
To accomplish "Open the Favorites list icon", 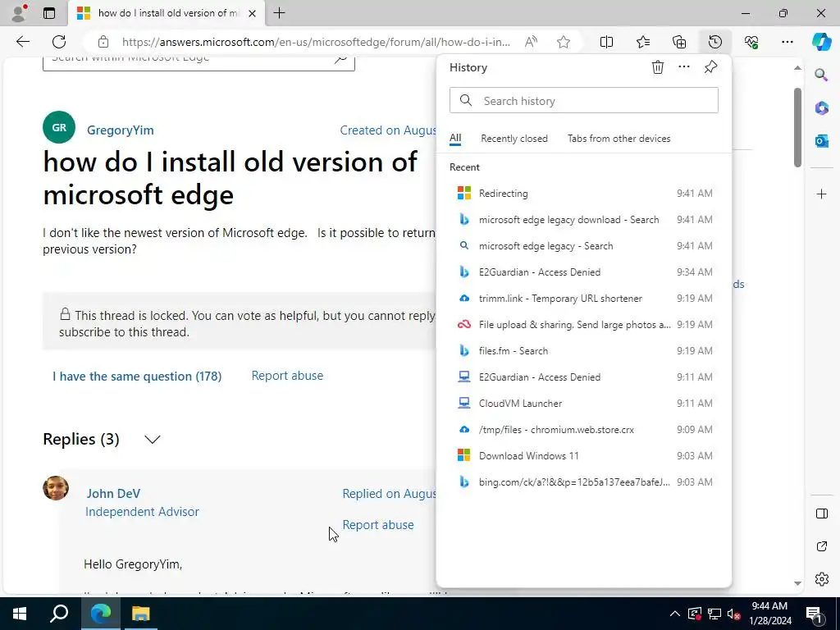I will 643,42.
